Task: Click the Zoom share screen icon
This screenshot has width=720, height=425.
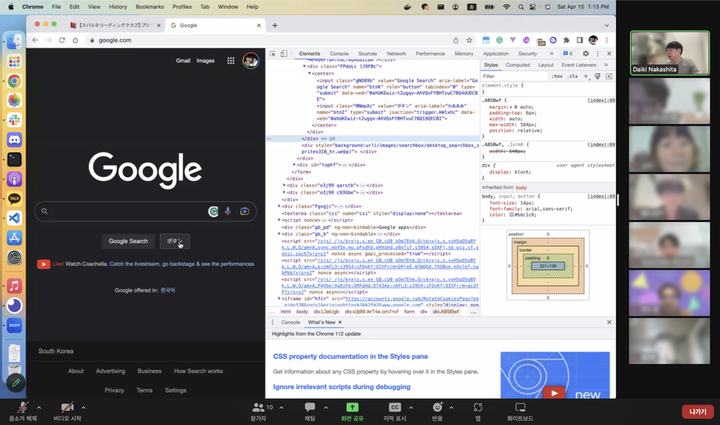Action: click(352, 407)
